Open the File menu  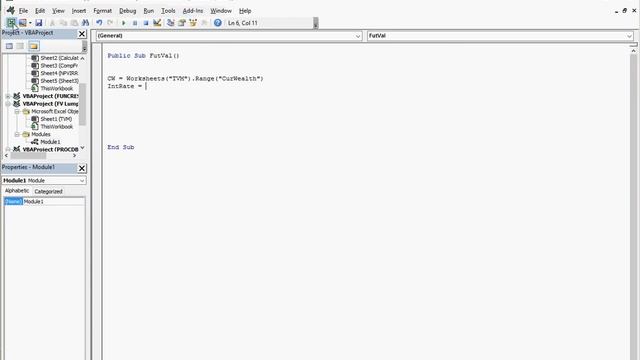tap(23, 11)
